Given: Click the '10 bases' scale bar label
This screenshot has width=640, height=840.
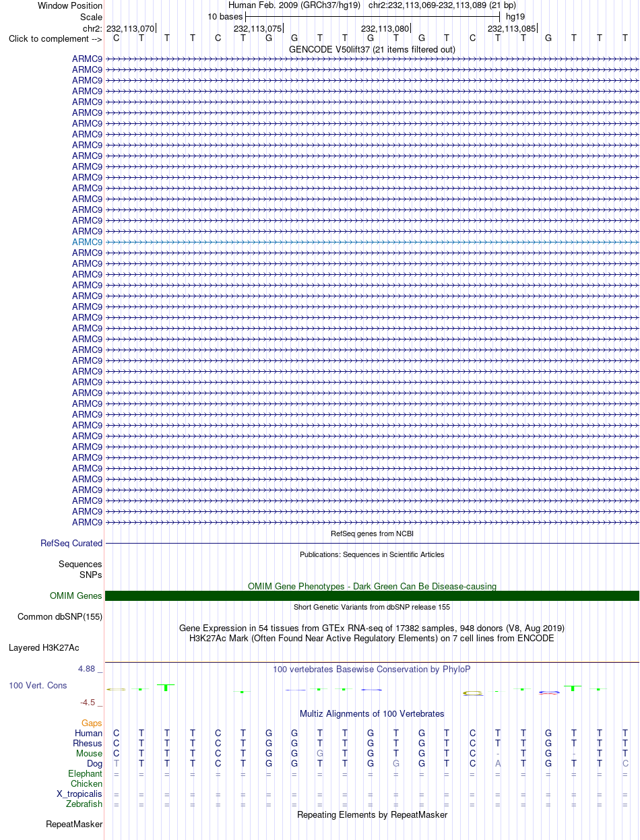Looking at the screenshot, I should pos(225,17).
